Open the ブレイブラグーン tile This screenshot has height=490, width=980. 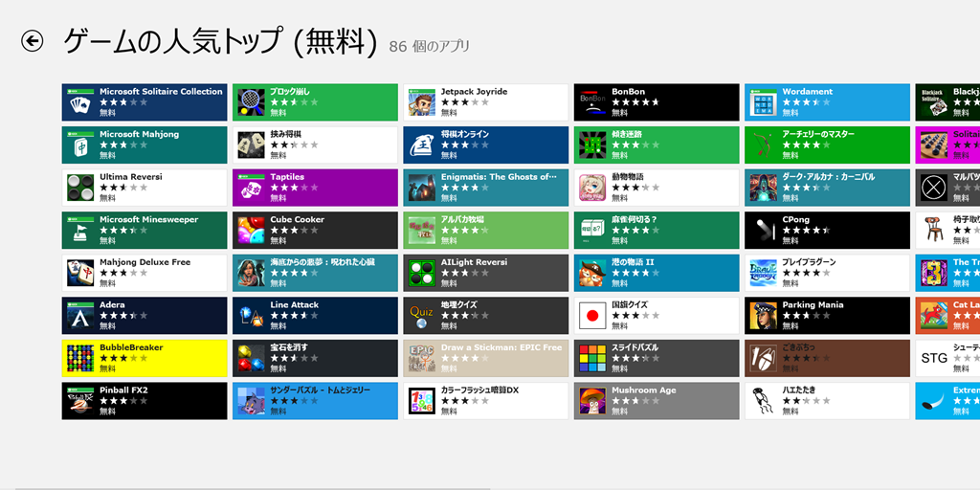pos(827,273)
